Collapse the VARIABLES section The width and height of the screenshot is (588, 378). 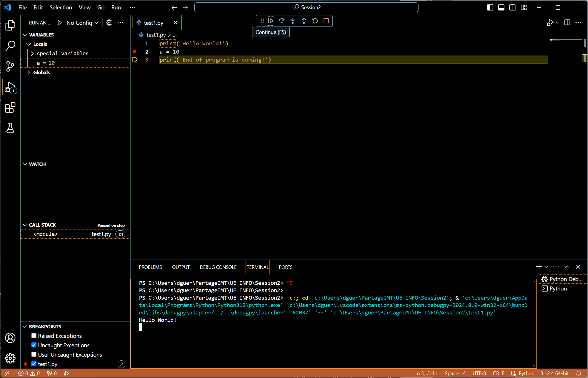click(25, 35)
